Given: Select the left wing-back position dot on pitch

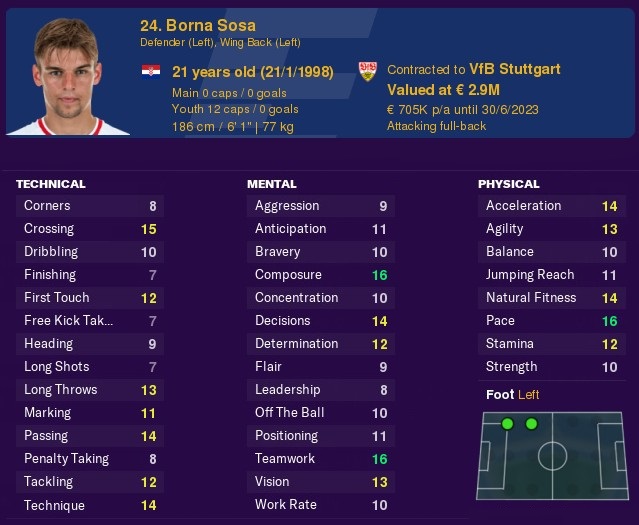Looking at the screenshot, I should coord(531,424).
